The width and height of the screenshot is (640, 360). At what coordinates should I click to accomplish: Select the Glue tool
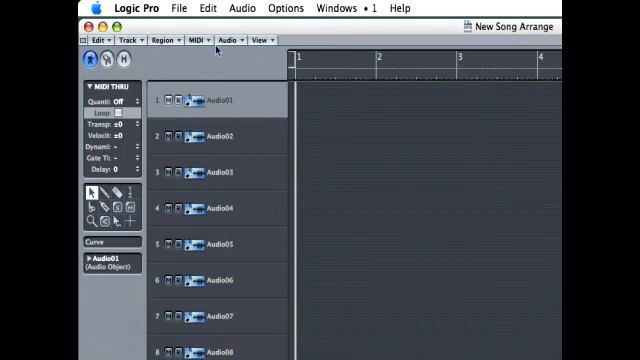click(x=104, y=207)
